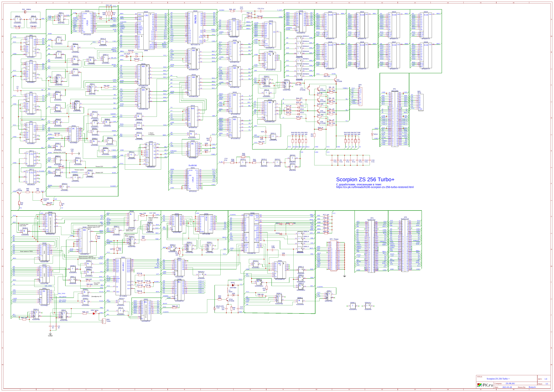
Task: Select the DD41 ProfROM ATF22V10 chip
Action: 193,179
